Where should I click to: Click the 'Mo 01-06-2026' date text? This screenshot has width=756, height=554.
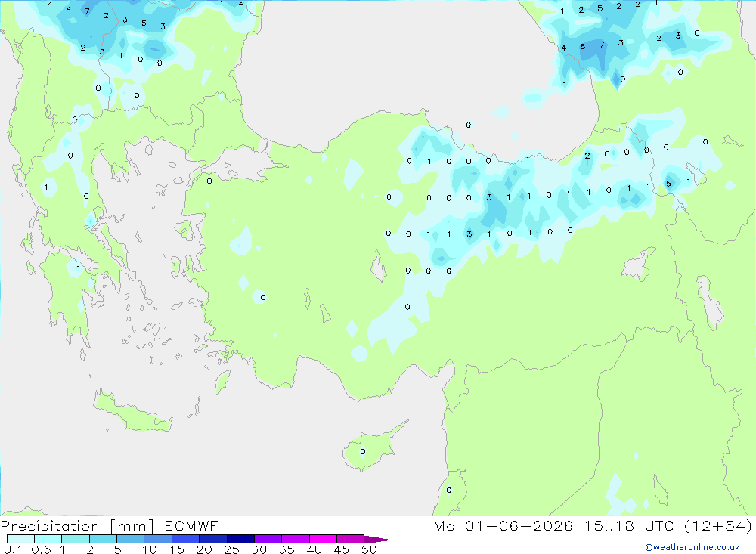pos(503,525)
